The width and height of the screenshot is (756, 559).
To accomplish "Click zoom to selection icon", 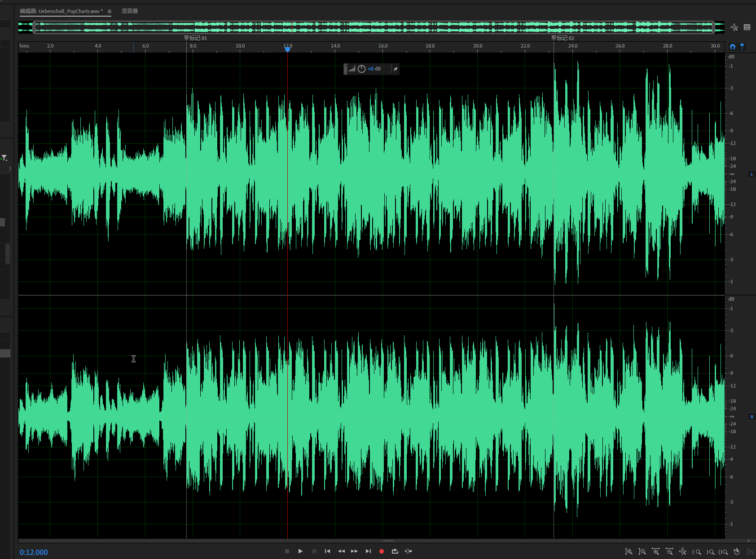I will (723, 552).
